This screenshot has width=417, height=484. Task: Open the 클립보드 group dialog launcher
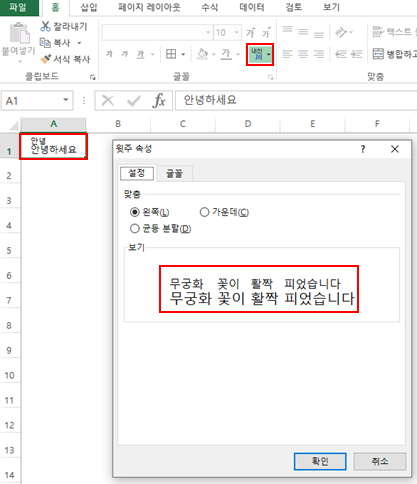[x=92, y=77]
